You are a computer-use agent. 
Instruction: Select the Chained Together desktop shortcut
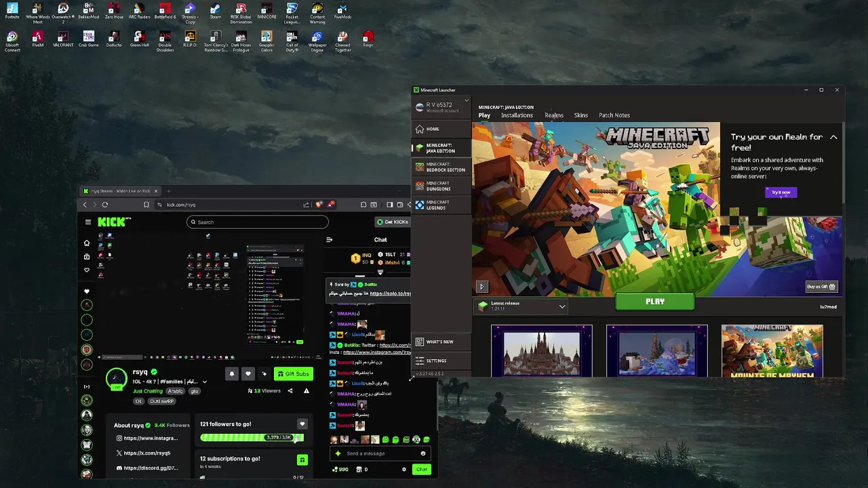(342, 41)
